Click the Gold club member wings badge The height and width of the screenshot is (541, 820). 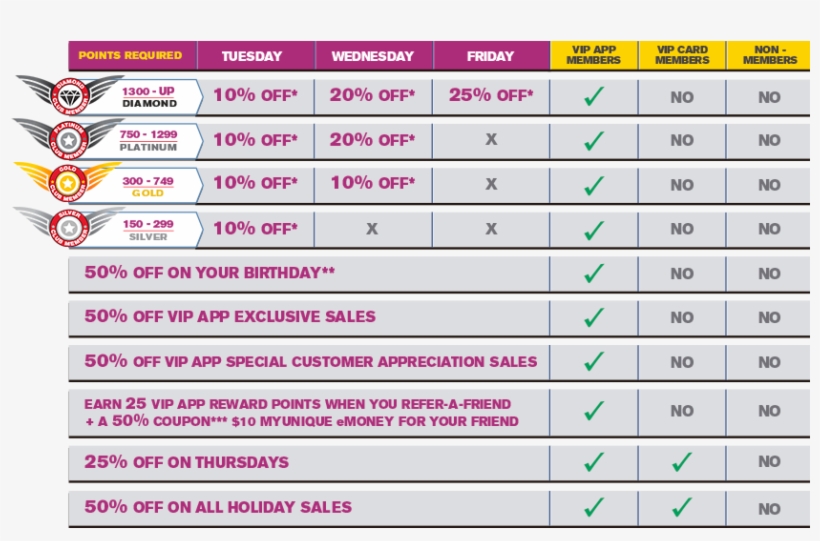pyautogui.click(x=67, y=183)
